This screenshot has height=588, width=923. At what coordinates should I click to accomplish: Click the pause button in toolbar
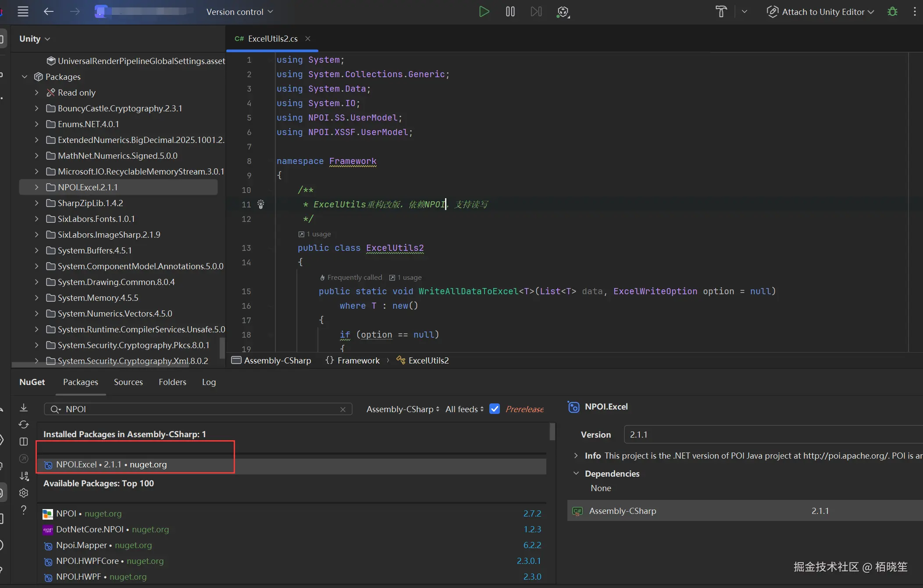click(510, 12)
